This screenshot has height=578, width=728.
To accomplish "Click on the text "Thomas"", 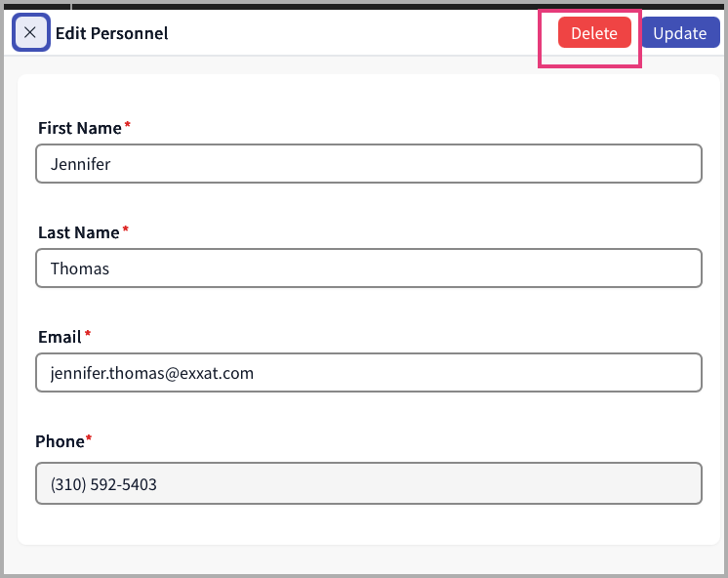I will 80,268.
